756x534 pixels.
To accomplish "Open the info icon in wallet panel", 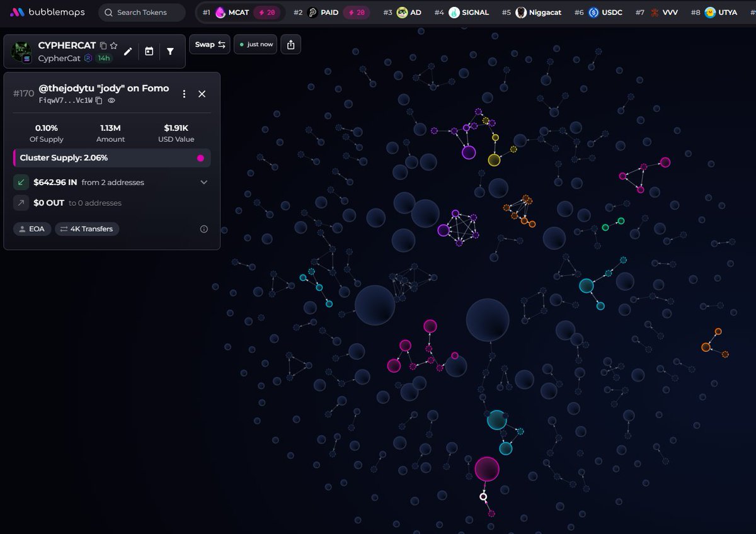I will [203, 229].
